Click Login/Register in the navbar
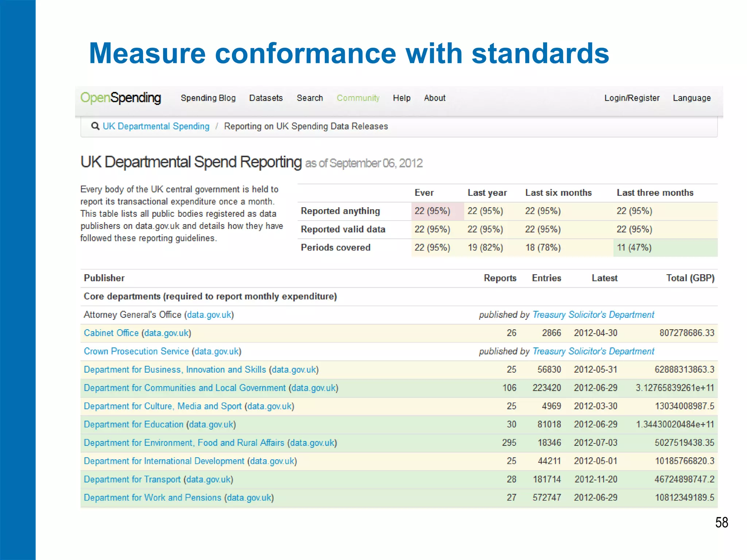The image size is (747, 560). (632, 98)
